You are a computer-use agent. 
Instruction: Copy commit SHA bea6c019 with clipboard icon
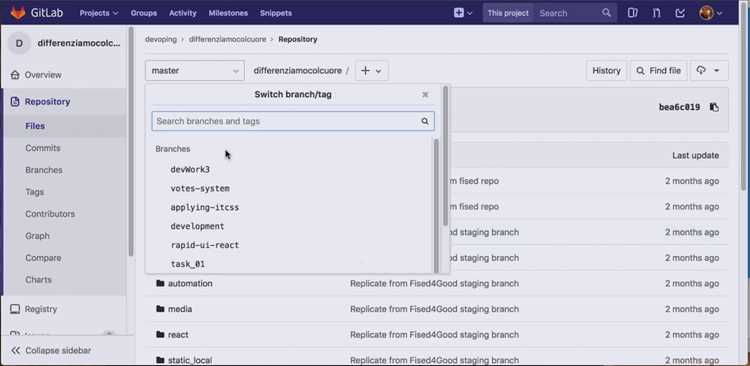click(x=714, y=107)
